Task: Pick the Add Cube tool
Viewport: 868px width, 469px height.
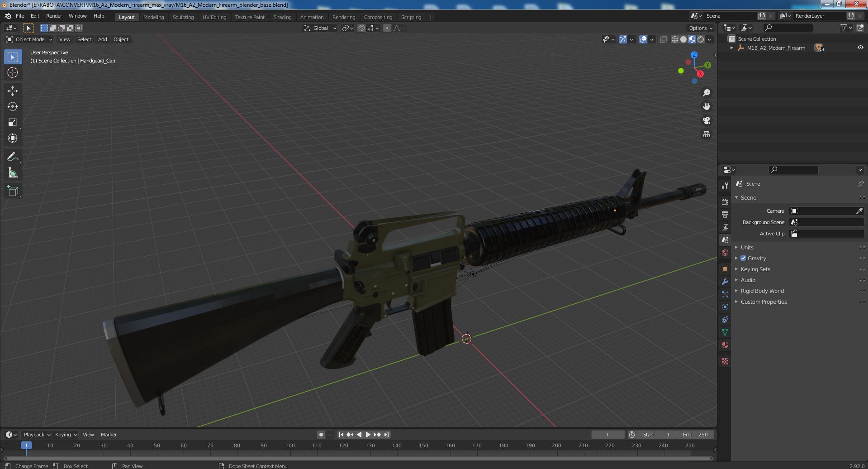Action: click(13, 191)
